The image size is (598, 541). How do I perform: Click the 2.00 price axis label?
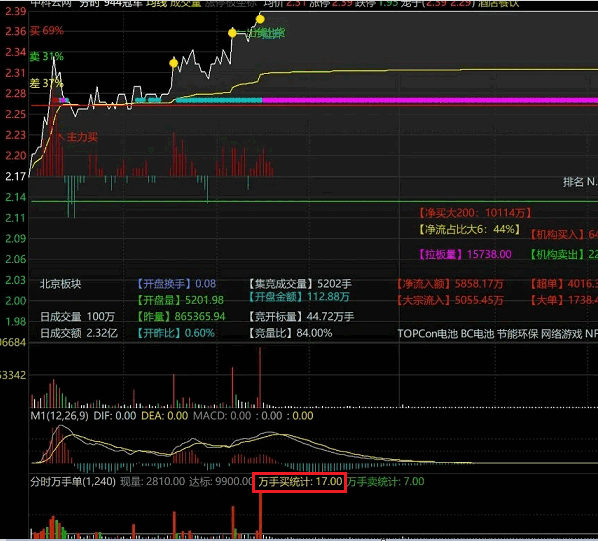pyautogui.click(x=16, y=301)
